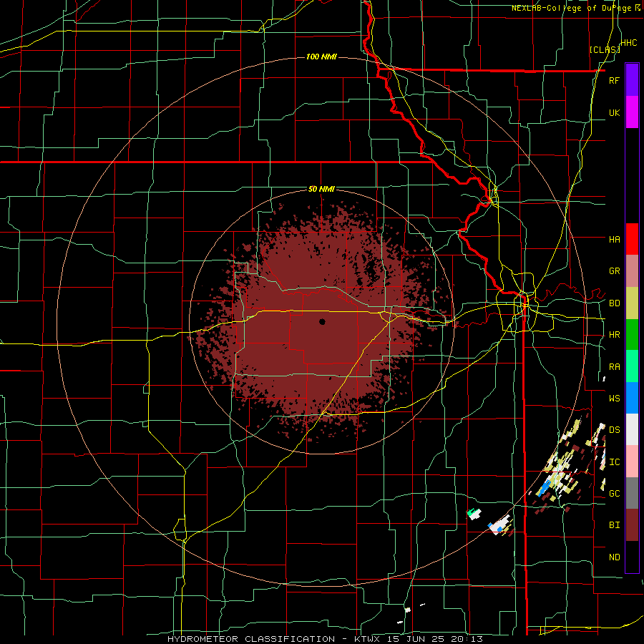Click the 'HHC' product code text
Viewport: 644px width, 644px height.
click(628, 43)
